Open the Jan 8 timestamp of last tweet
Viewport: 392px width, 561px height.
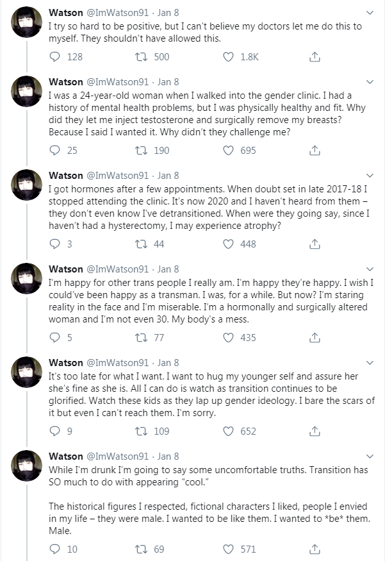pos(168,456)
